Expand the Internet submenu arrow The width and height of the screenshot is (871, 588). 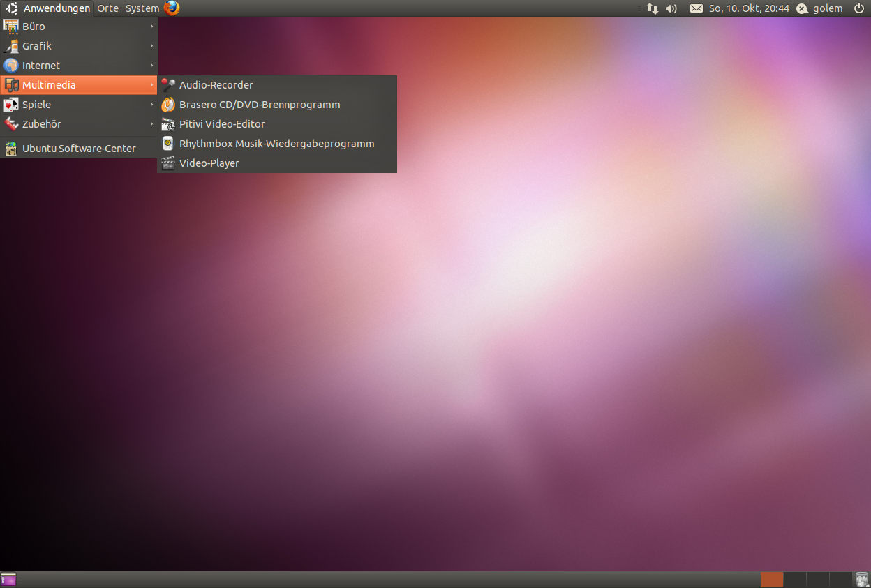coord(151,66)
